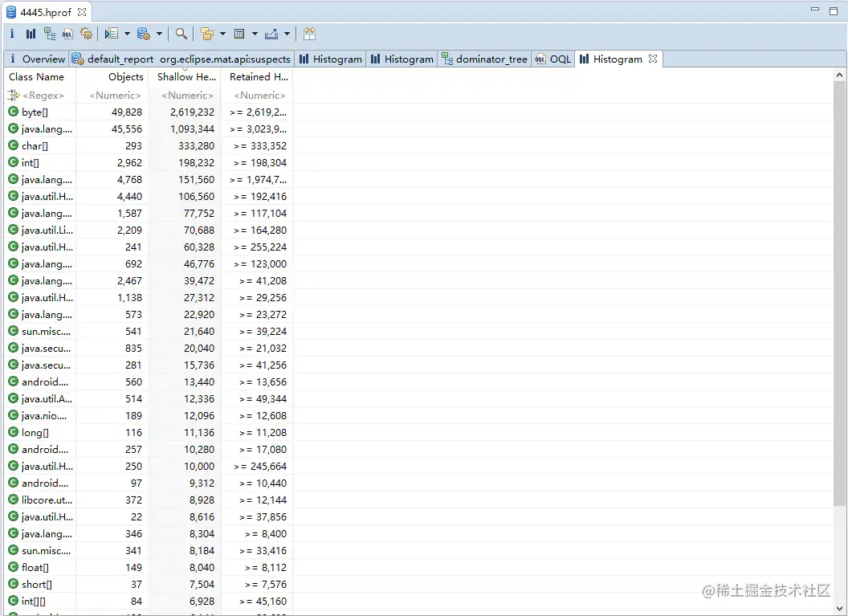Click the class icon of the byte[] row

click(14, 112)
